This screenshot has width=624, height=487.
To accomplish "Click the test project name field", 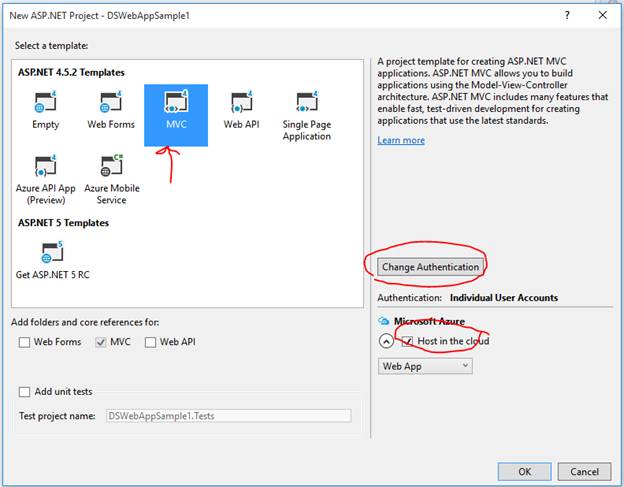I will click(x=228, y=415).
